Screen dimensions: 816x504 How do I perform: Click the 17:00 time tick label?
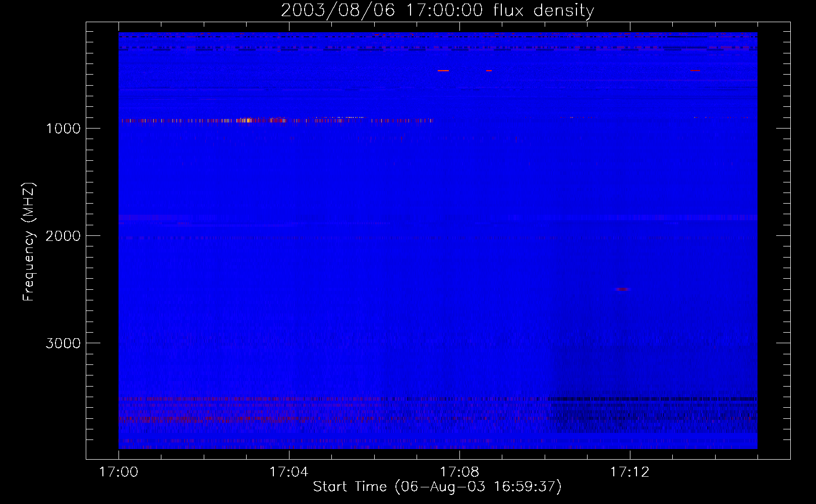[x=119, y=472]
